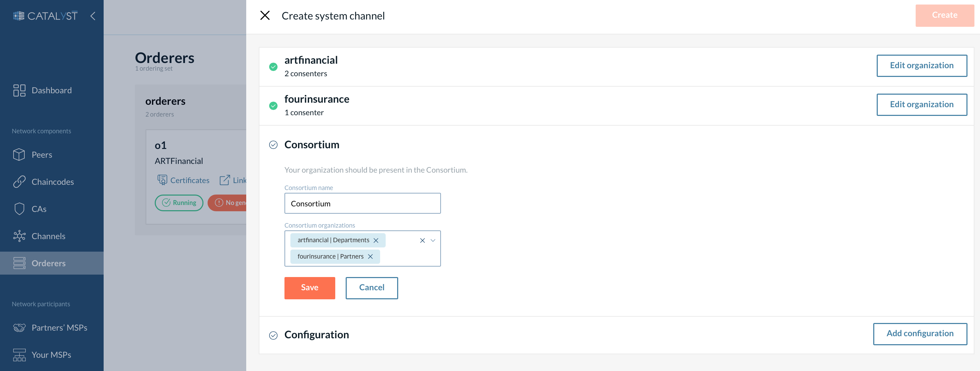Edit organization for artfinancial

coord(922,65)
